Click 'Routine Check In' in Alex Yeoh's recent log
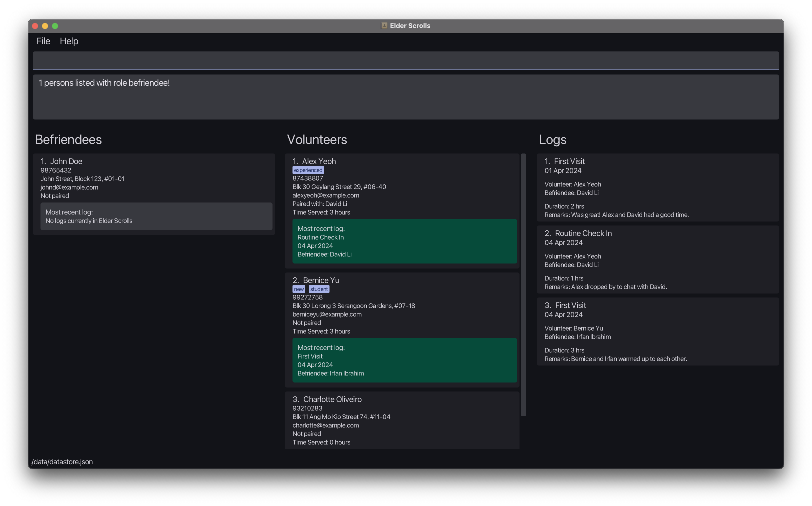Screen dimensions: 812x506 click(320, 237)
